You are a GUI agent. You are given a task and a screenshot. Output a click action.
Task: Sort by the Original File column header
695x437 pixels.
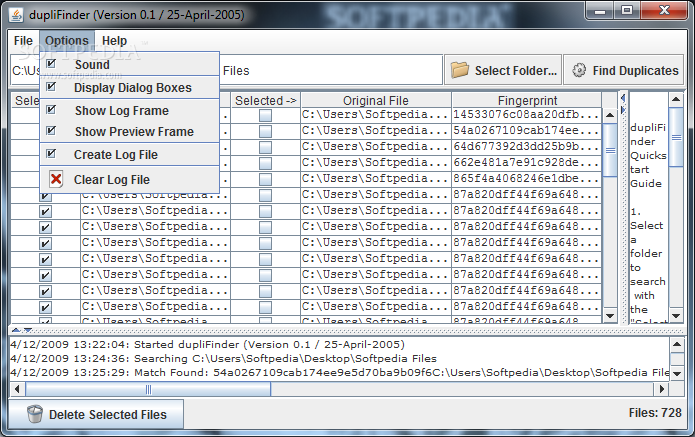point(376,101)
